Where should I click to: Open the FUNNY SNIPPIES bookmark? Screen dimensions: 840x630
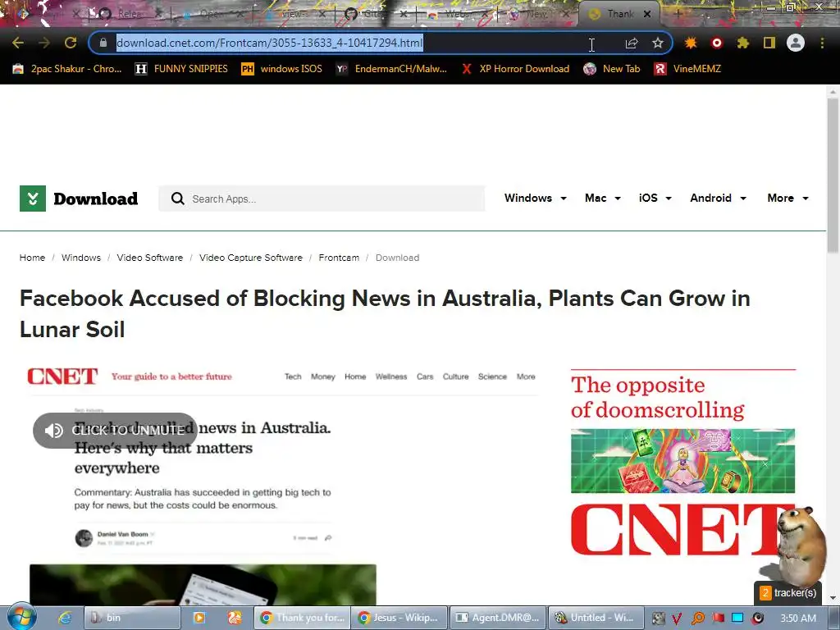click(181, 69)
